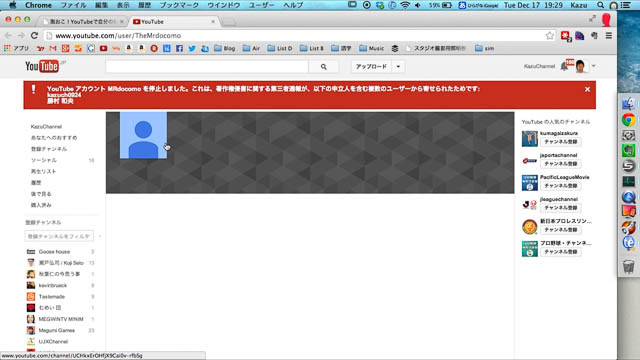This screenshot has height=360, width=640.
Task: Open the Gmail bookmark icon
Action: pos(53,48)
